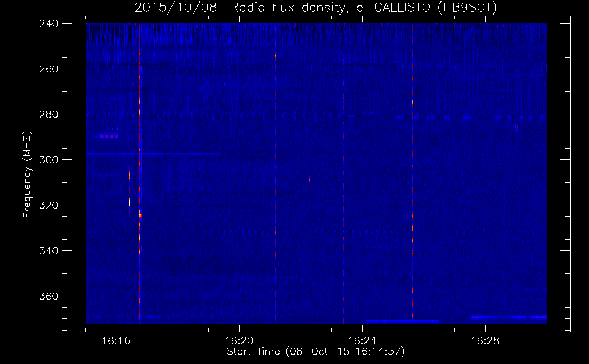Click the frequency tick label 360
The height and width of the screenshot is (364, 589).
point(48,297)
